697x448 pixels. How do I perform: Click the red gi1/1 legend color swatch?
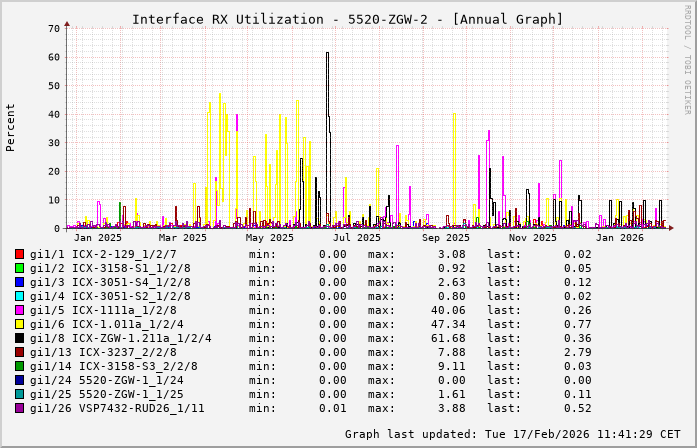click(x=20, y=255)
